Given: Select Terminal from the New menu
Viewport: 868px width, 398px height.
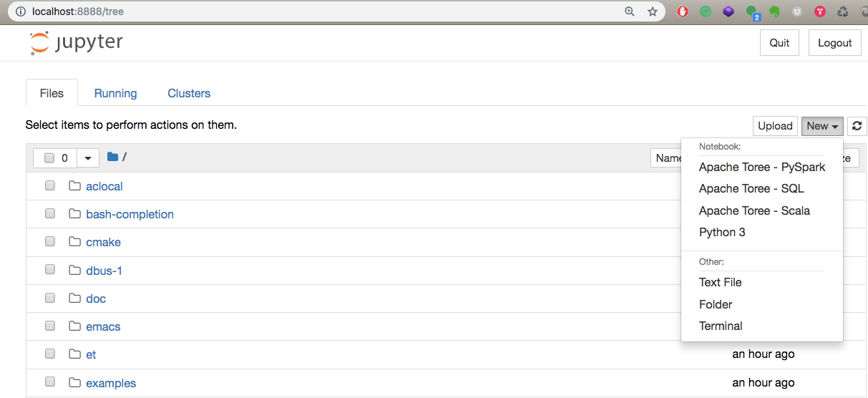Looking at the screenshot, I should coord(721,326).
